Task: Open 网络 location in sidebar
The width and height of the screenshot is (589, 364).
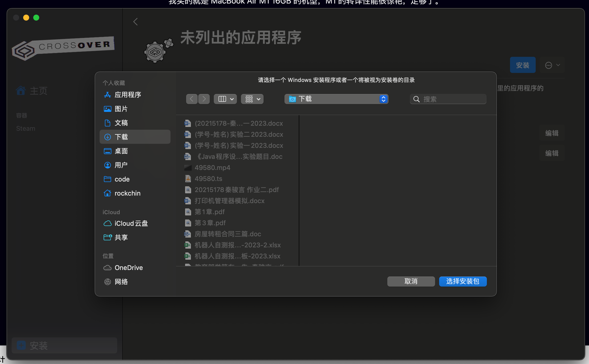Action: 121,282
